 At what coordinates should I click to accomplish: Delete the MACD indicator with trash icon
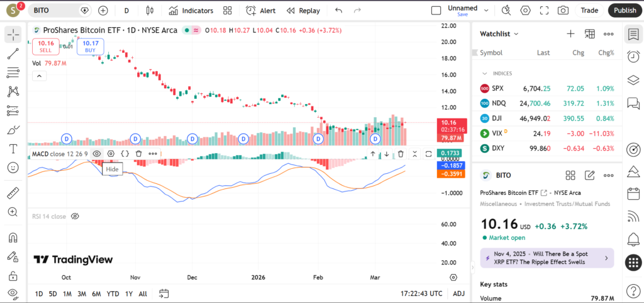pos(139,153)
